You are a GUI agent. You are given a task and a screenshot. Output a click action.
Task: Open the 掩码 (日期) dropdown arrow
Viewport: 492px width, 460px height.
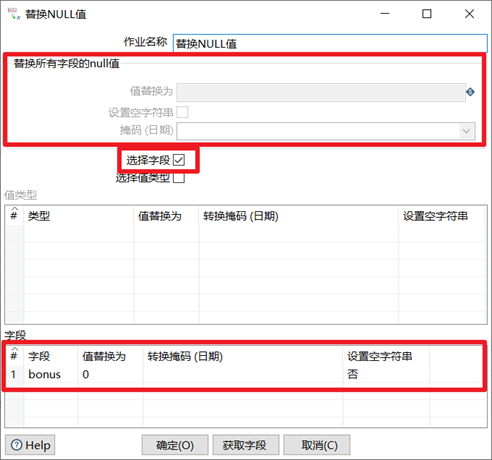(466, 131)
